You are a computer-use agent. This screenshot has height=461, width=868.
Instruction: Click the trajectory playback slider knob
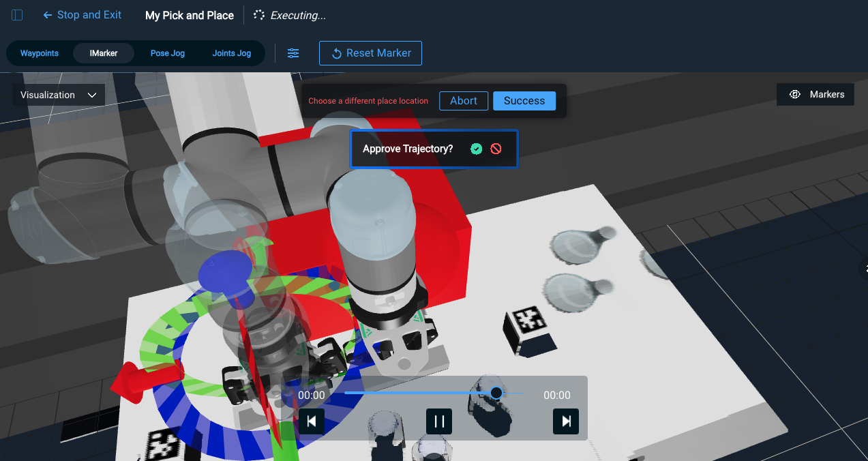pyautogui.click(x=496, y=393)
